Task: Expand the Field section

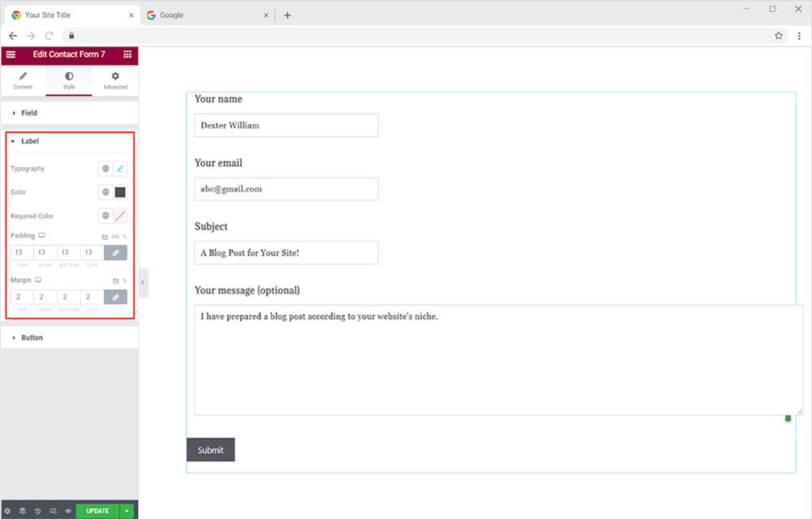Action: [29, 113]
